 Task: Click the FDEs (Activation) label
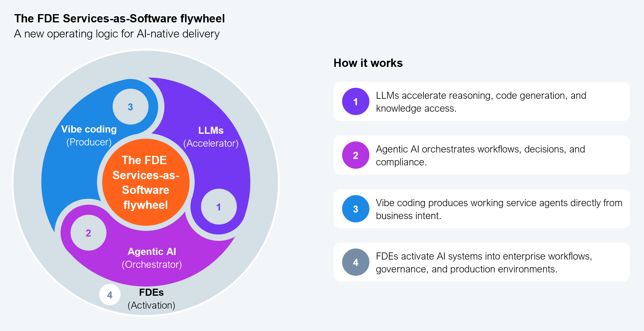151,299
